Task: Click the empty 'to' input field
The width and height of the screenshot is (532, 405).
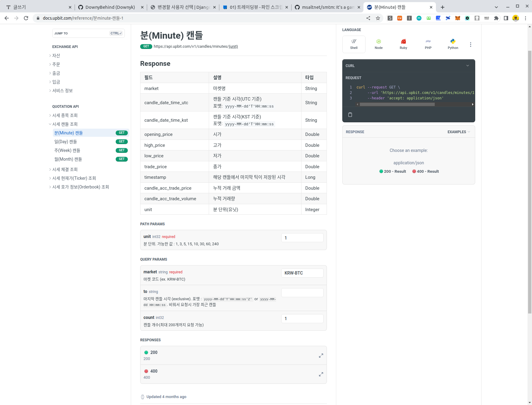Action: (x=302, y=293)
